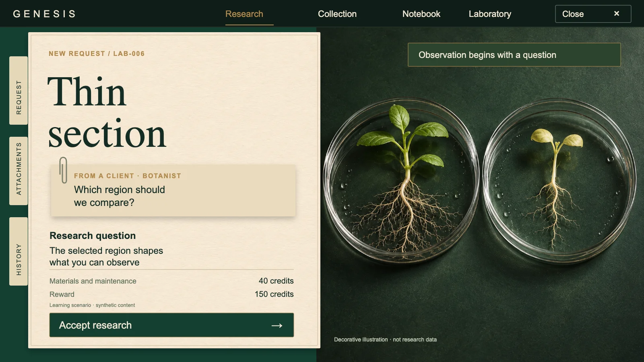644x362 pixels.
Task: Click the GENESIS logo
Action: point(44,14)
